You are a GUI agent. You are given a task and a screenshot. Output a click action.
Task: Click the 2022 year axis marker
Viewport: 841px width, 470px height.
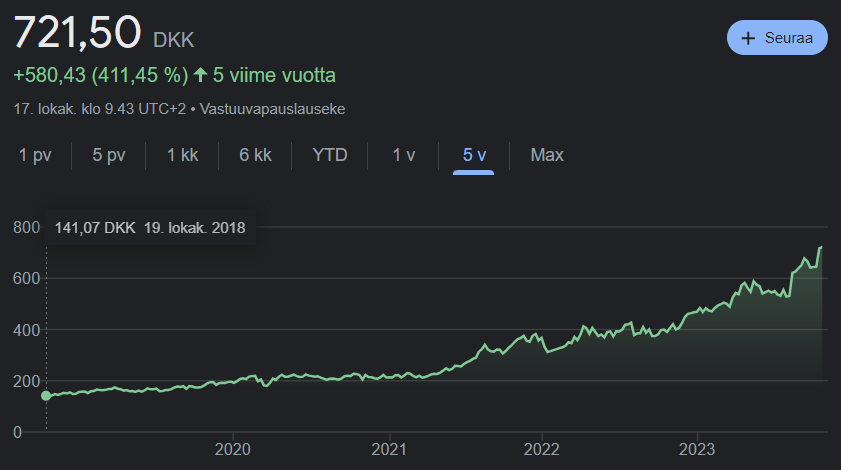(541, 450)
